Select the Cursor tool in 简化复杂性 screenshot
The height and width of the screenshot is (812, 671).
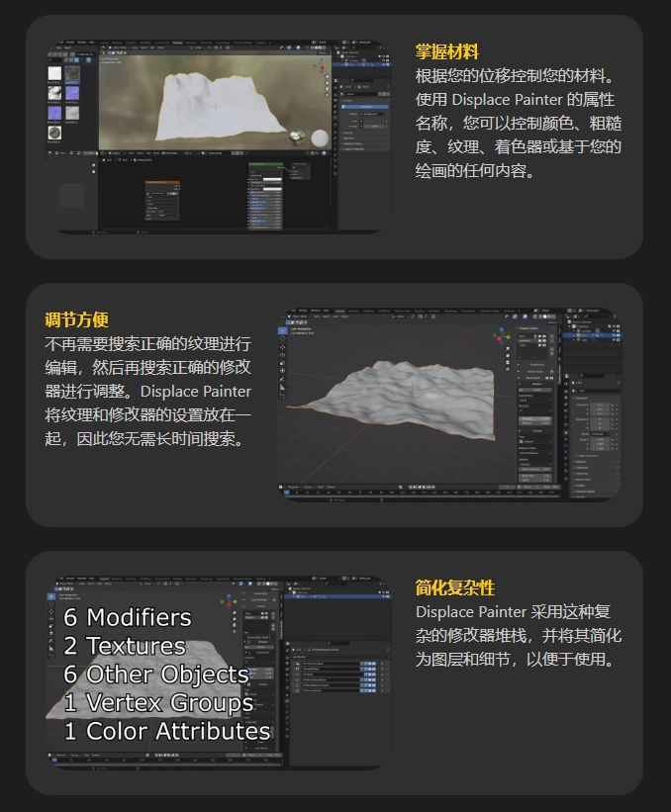tap(51, 604)
